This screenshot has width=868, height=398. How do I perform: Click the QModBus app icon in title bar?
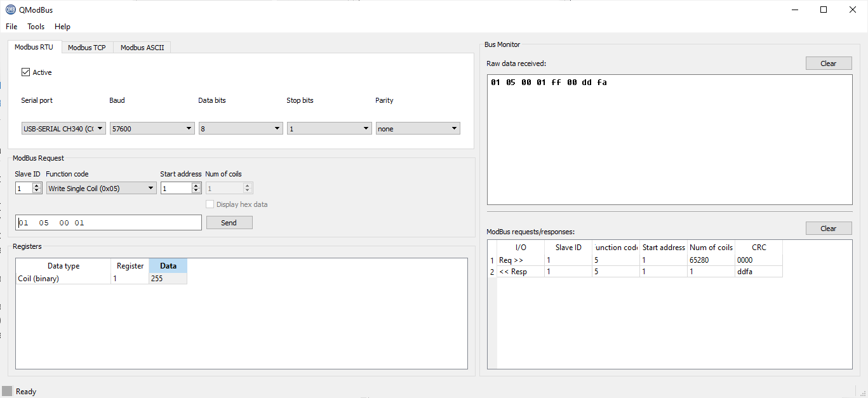pos(10,10)
